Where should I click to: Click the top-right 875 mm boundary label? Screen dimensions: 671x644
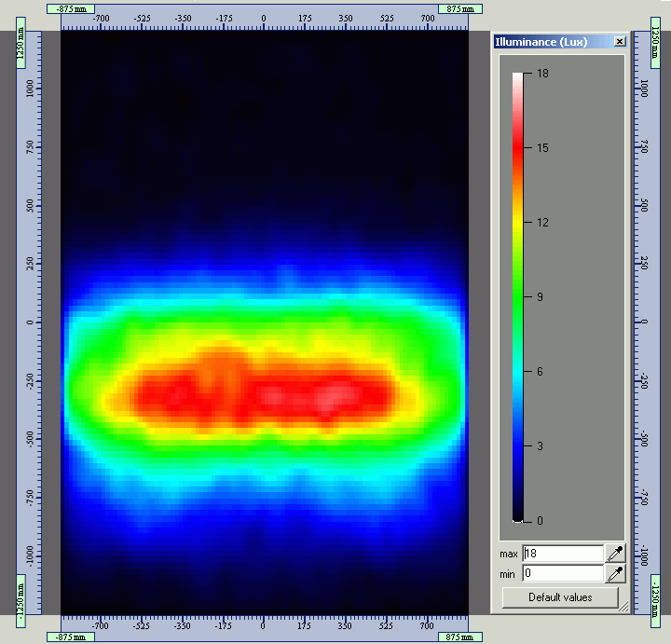click(x=460, y=9)
